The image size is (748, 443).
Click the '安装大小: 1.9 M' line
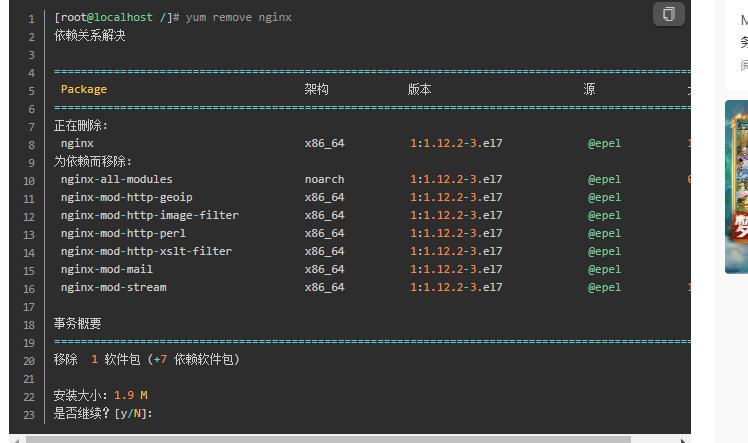pos(101,395)
